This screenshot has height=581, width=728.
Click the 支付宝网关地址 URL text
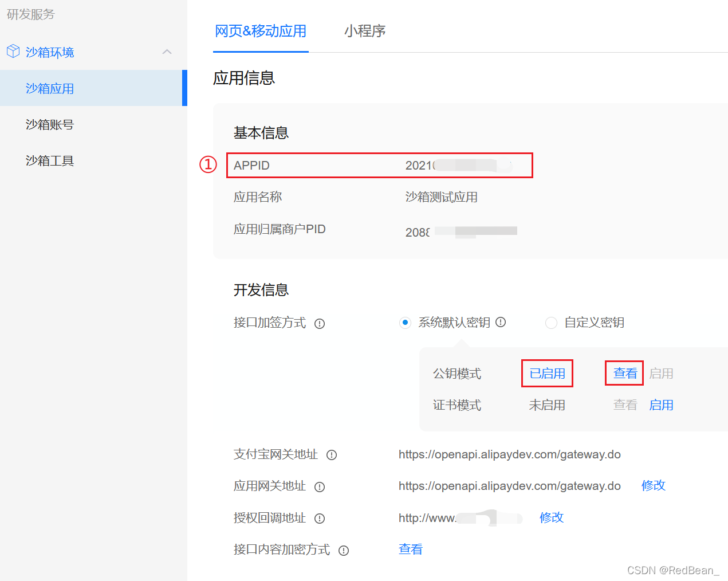click(510, 454)
